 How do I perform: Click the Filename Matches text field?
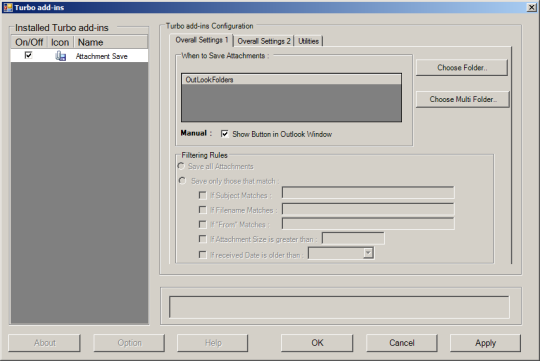pyautogui.click(x=368, y=209)
